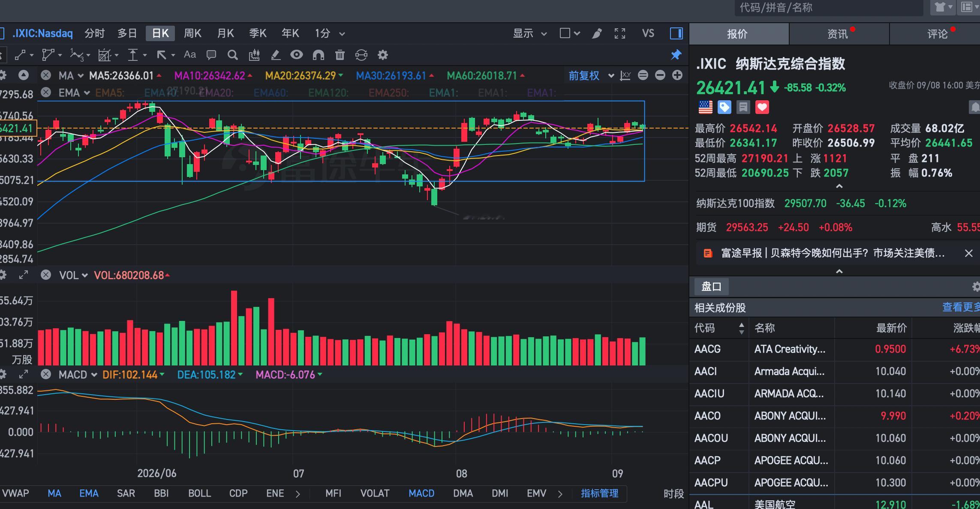Enable the DMI sub-indicator

pos(500,494)
